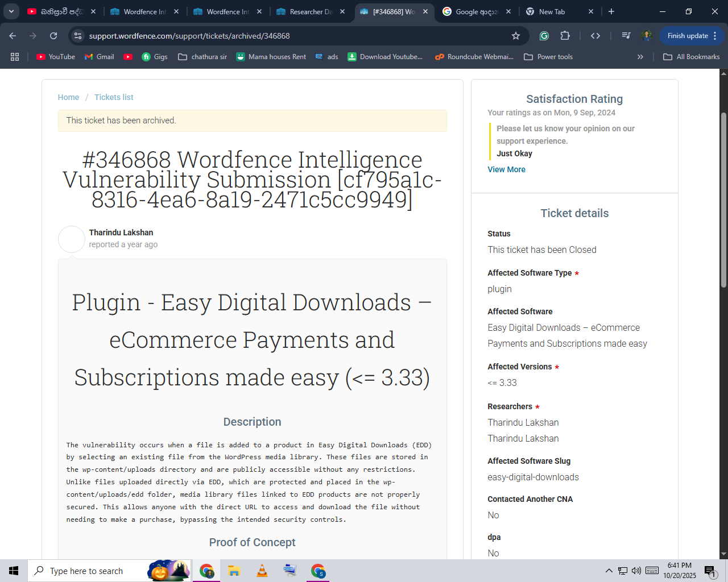View site information icon in address bar
The width and height of the screenshot is (728, 582).
coord(78,36)
